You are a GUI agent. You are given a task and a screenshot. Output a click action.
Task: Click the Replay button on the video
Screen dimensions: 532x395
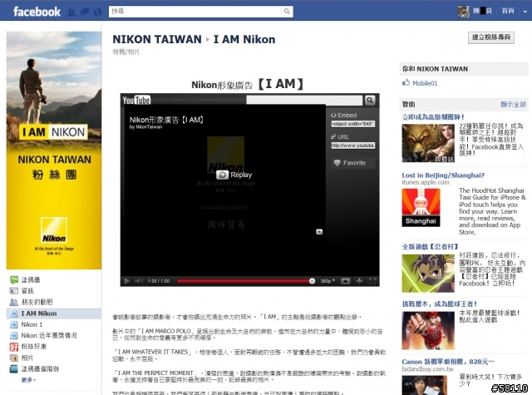234,175
